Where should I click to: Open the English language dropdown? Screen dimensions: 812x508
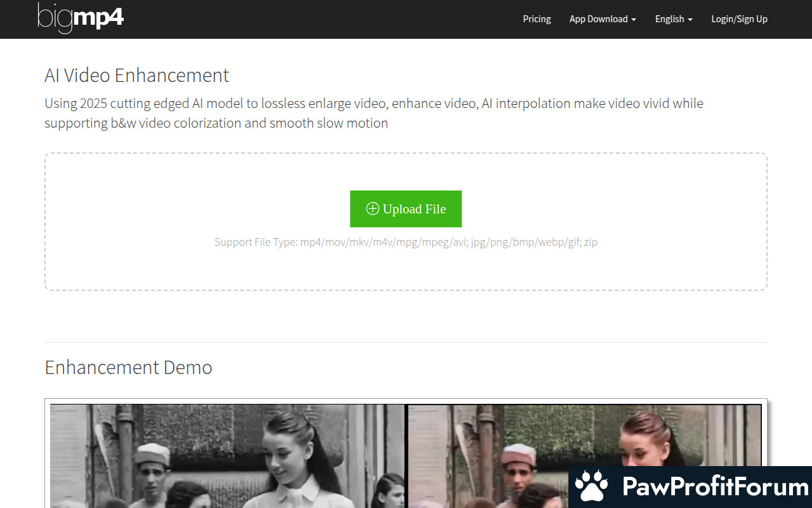coord(673,19)
